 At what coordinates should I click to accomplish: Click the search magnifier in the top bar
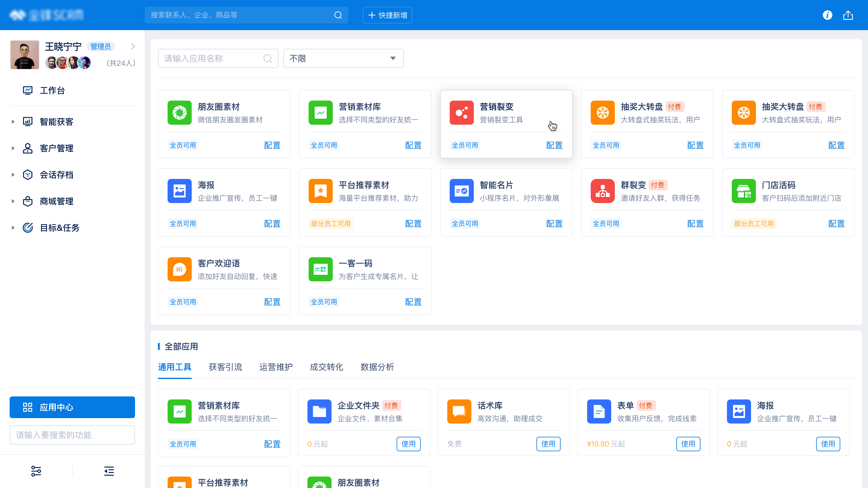coord(338,15)
